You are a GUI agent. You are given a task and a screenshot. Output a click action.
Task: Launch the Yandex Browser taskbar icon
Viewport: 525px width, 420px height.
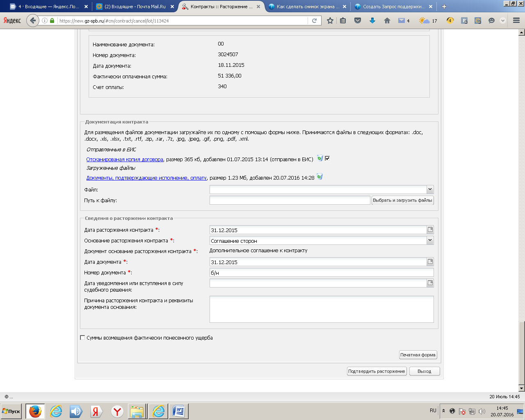coord(117,411)
